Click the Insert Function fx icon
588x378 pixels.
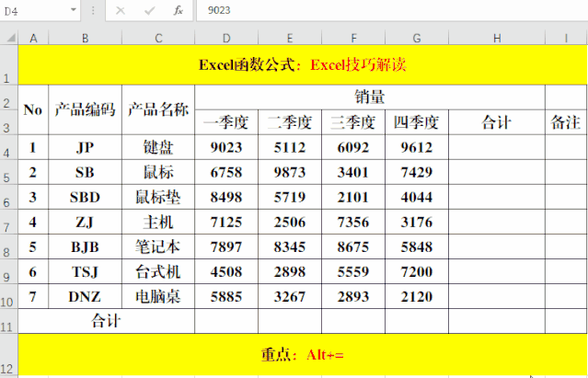[x=179, y=10]
